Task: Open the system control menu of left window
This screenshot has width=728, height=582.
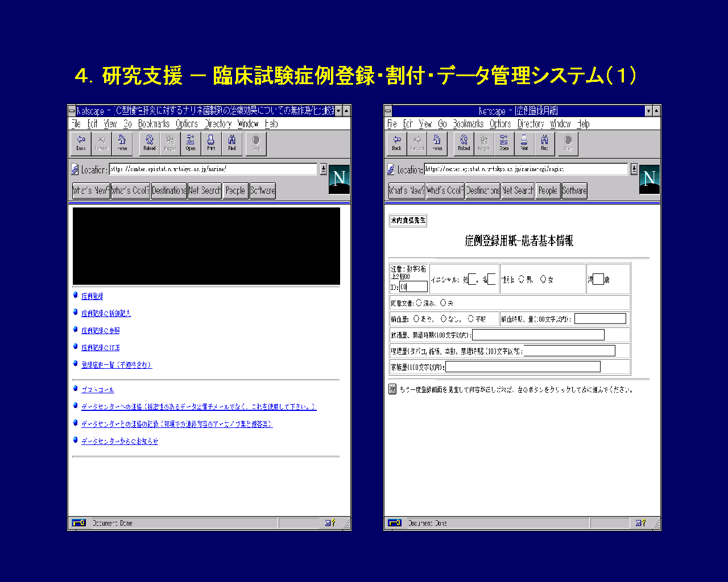Action: tap(72, 111)
